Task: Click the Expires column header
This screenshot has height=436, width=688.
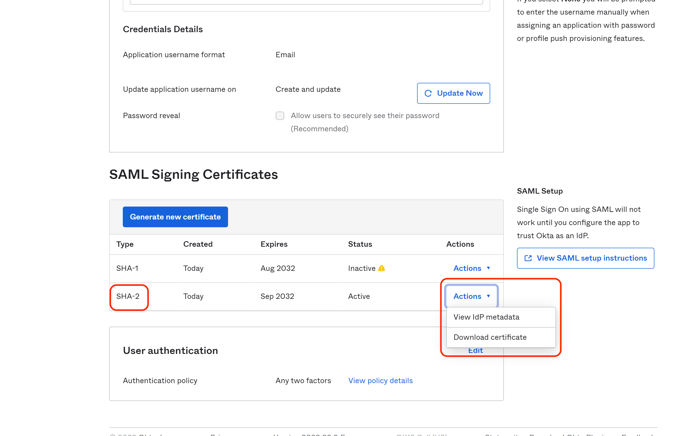Action: (x=273, y=244)
